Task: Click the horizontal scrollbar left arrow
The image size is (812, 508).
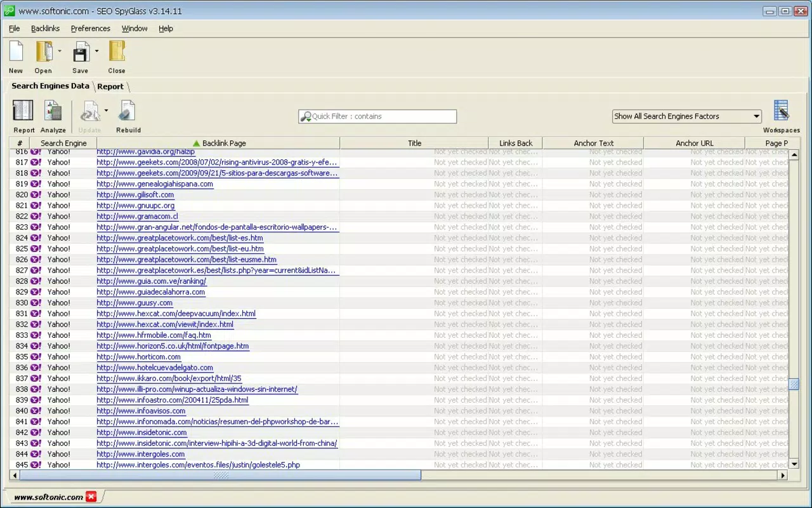Action: click(x=15, y=475)
